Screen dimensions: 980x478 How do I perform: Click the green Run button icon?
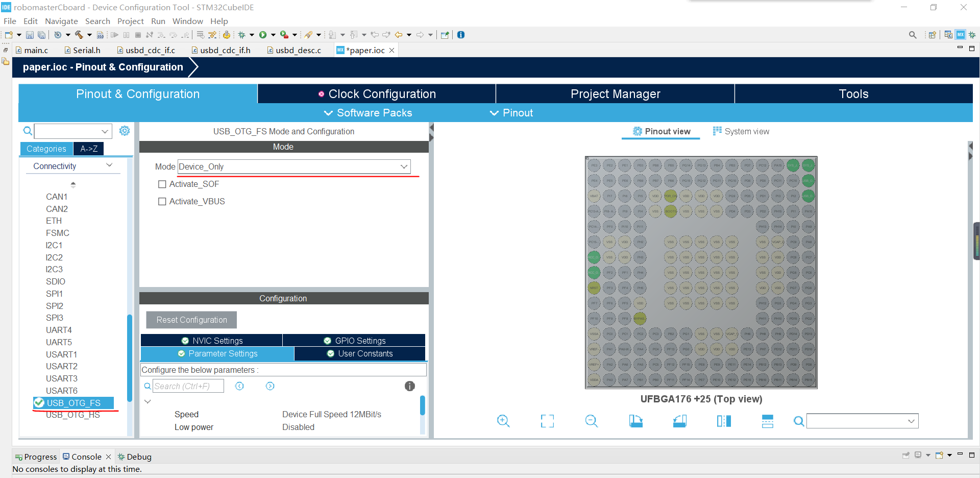point(263,35)
